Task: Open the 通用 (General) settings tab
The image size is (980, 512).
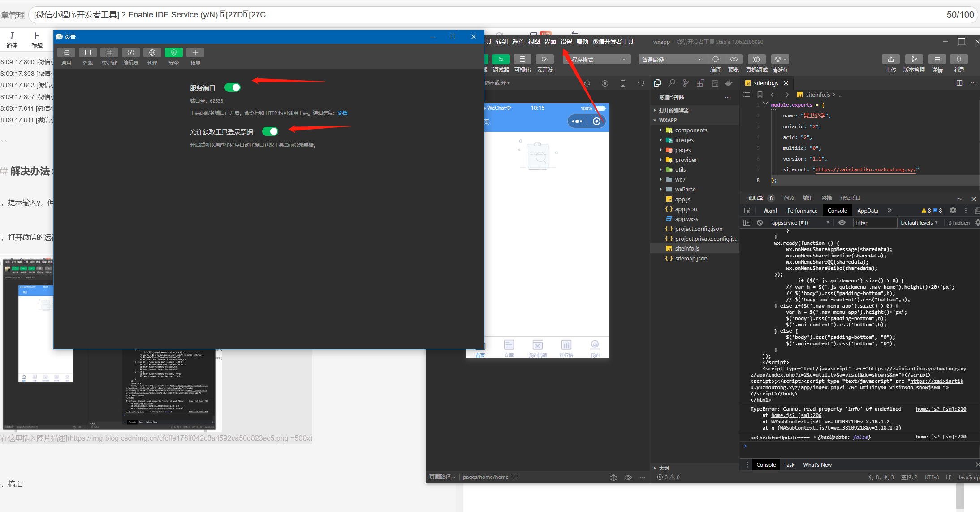Action: coord(66,56)
